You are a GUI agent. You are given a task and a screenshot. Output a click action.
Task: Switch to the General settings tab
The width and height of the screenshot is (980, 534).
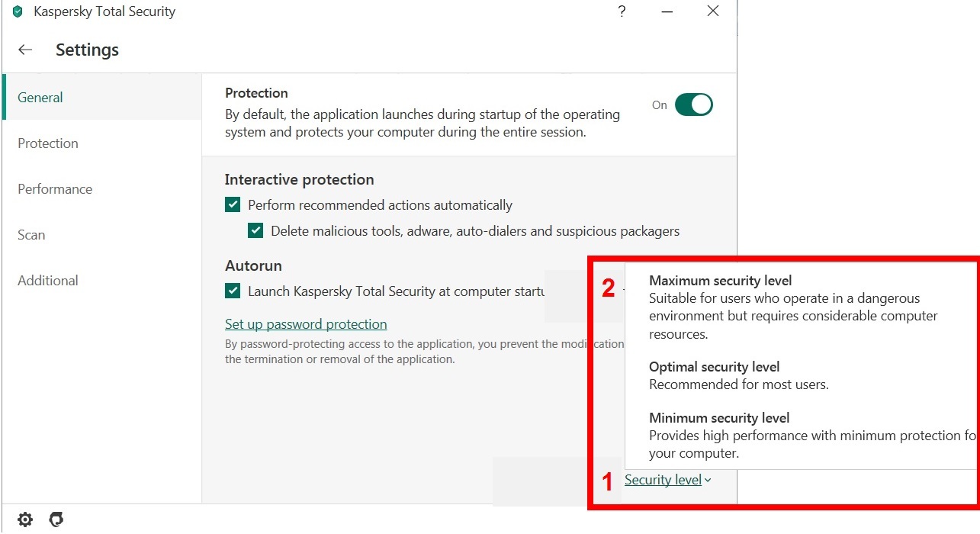pos(40,98)
